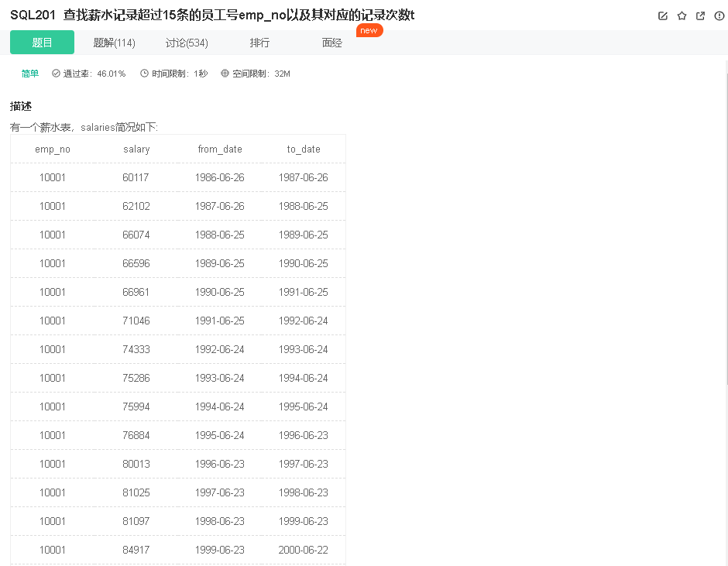The height and width of the screenshot is (566, 728).
Task: Click the checkmark icon beside 通过率
Action: [x=55, y=73]
